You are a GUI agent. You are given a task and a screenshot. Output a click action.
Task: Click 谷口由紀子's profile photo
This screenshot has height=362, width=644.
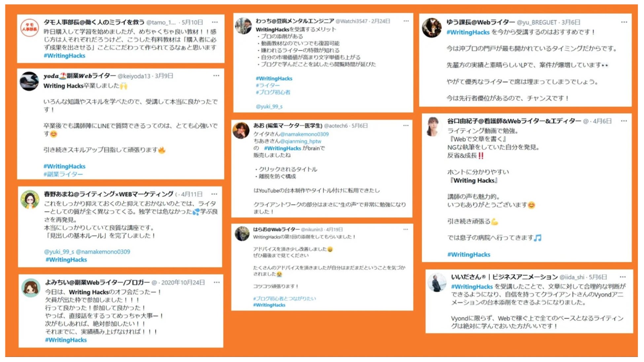click(433, 126)
